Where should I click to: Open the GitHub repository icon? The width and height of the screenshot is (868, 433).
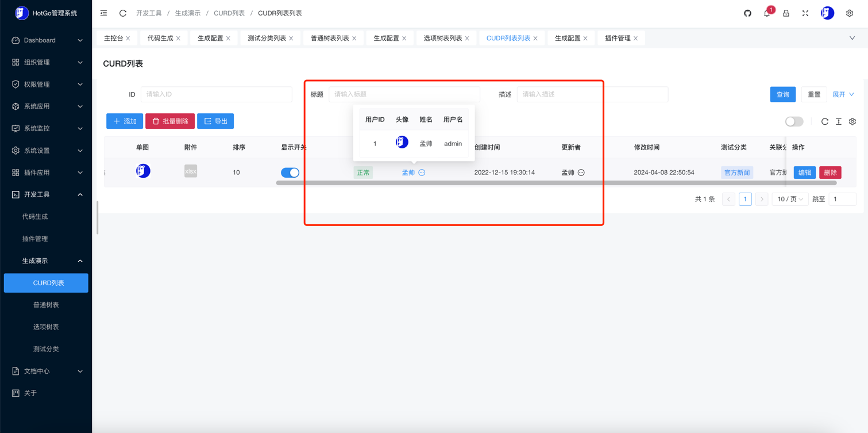pyautogui.click(x=747, y=13)
